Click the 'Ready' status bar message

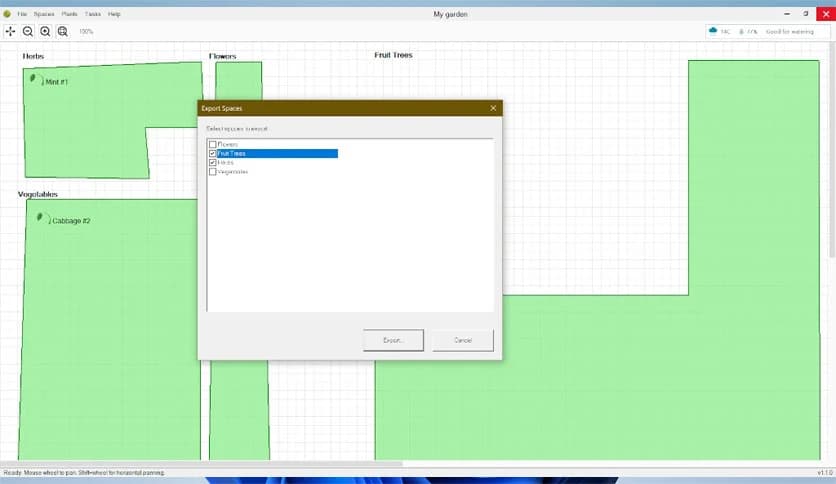(x=84, y=472)
